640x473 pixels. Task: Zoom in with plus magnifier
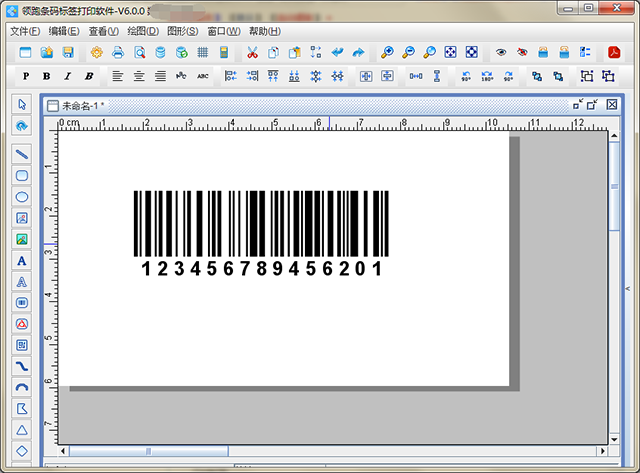387,52
